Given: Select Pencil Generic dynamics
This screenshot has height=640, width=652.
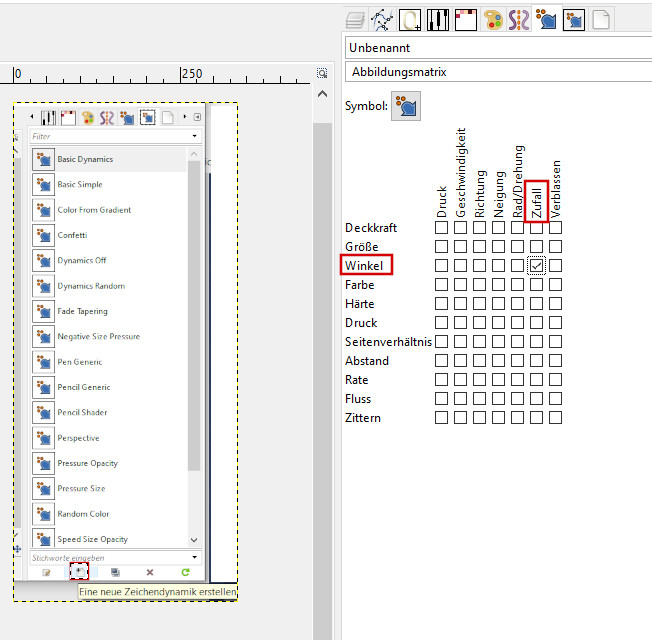Looking at the screenshot, I should tap(84, 387).
